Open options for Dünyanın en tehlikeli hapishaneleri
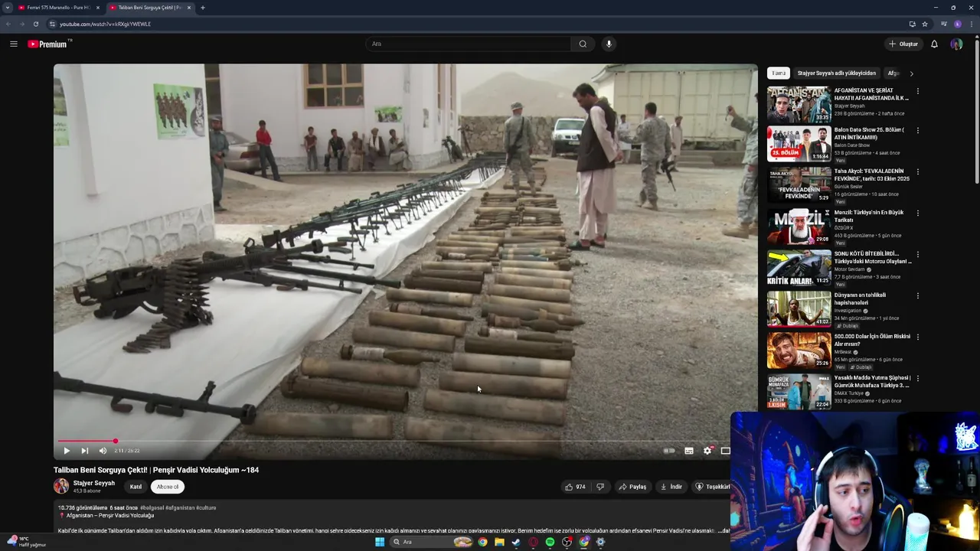 click(917, 295)
